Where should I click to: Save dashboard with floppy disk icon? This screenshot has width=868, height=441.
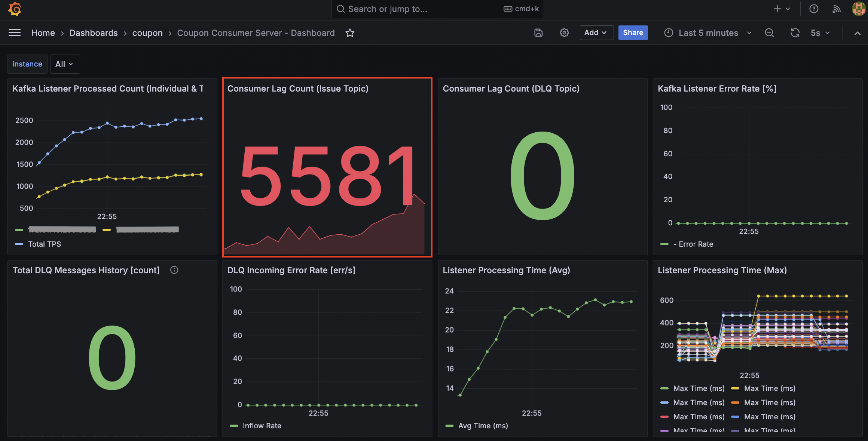[538, 33]
